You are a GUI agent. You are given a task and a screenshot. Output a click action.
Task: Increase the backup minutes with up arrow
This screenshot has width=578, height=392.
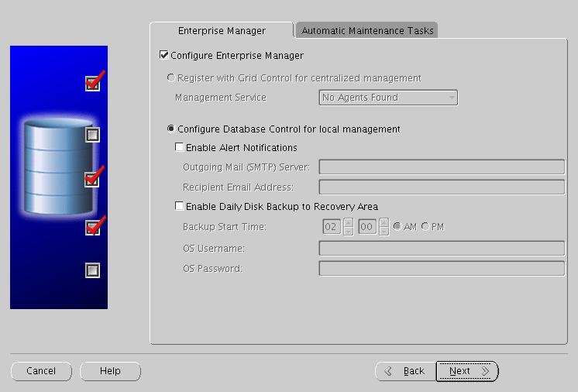click(x=384, y=223)
